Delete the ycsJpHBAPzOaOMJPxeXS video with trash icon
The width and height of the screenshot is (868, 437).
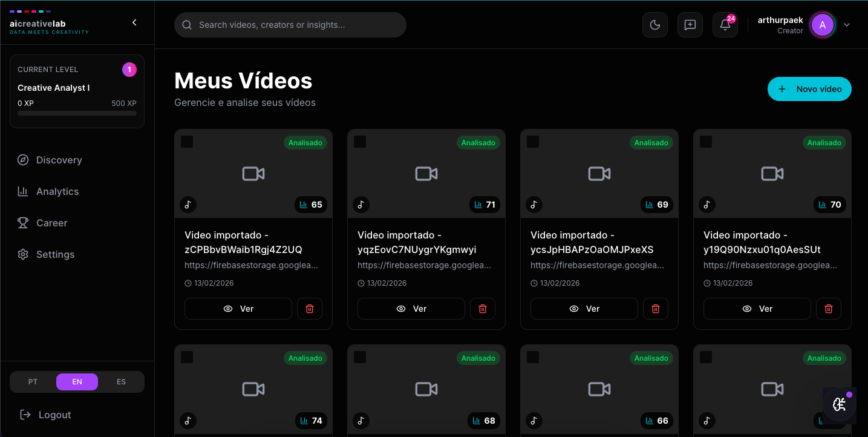[x=656, y=309]
